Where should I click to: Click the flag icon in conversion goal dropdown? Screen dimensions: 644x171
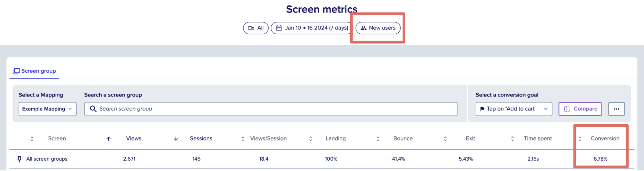[x=482, y=109]
